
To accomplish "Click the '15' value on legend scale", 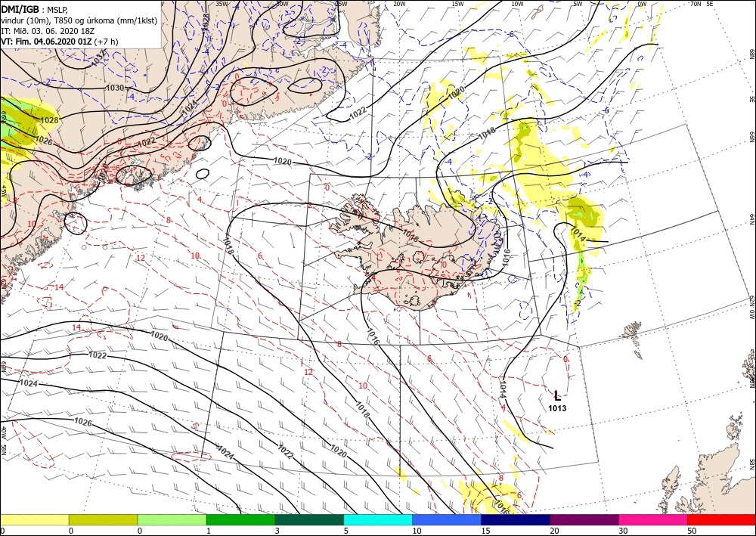I will (485, 531).
